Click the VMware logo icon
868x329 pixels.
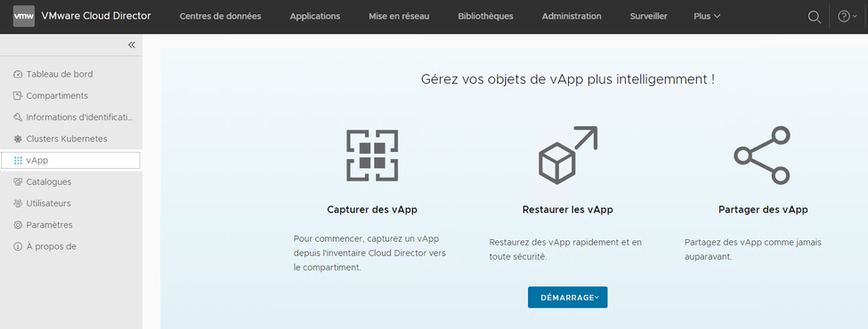click(x=24, y=16)
